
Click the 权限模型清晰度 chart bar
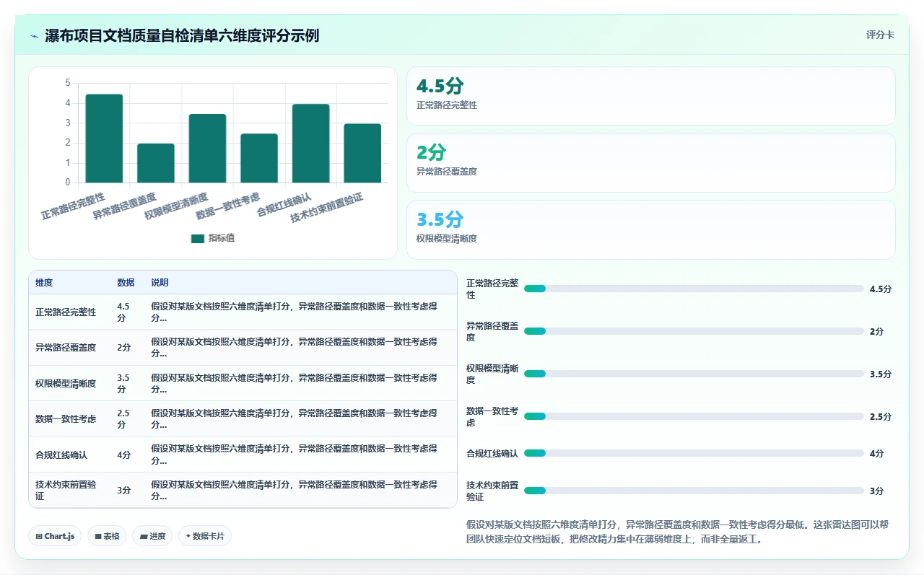207,149
